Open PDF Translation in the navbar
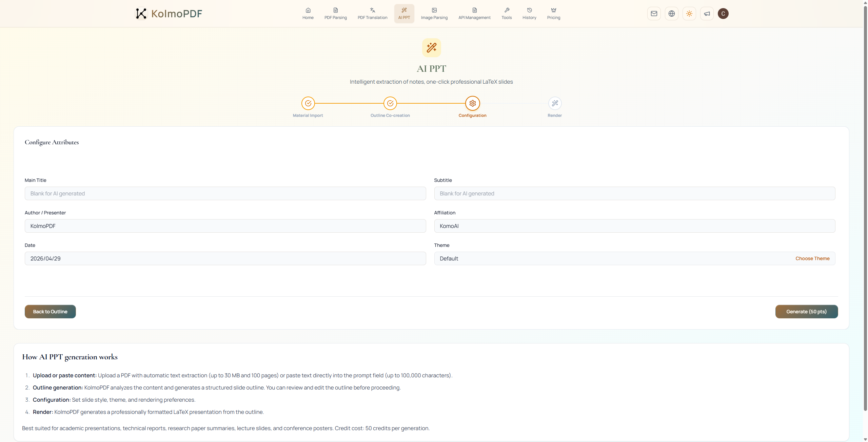This screenshot has width=868, height=442. [x=372, y=14]
